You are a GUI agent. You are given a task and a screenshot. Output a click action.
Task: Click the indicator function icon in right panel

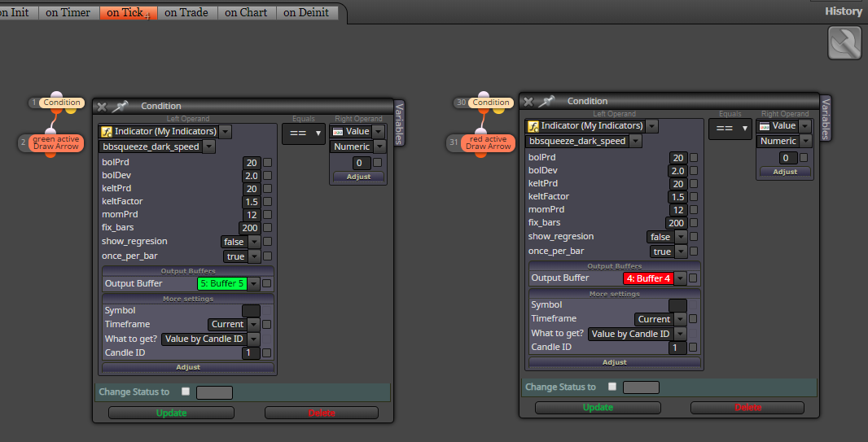coord(533,126)
